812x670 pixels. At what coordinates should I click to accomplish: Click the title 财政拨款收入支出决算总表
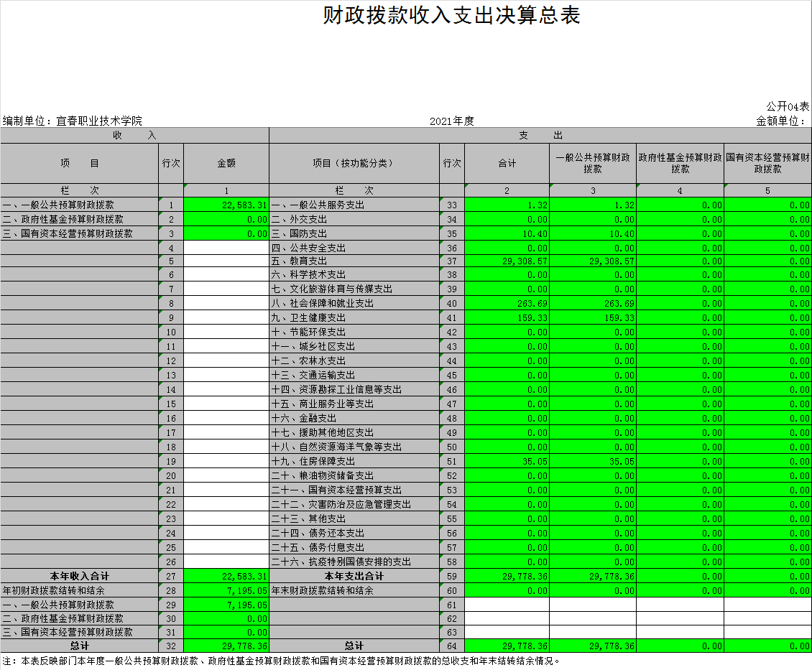pyautogui.click(x=451, y=16)
